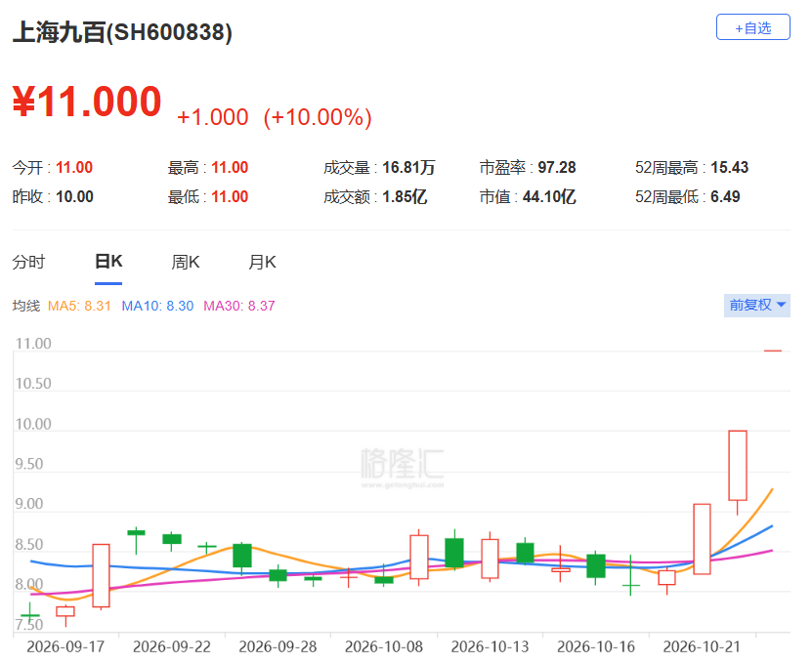
Task: Expand the 前复权 dropdown
Action: [x=756, y=306]
